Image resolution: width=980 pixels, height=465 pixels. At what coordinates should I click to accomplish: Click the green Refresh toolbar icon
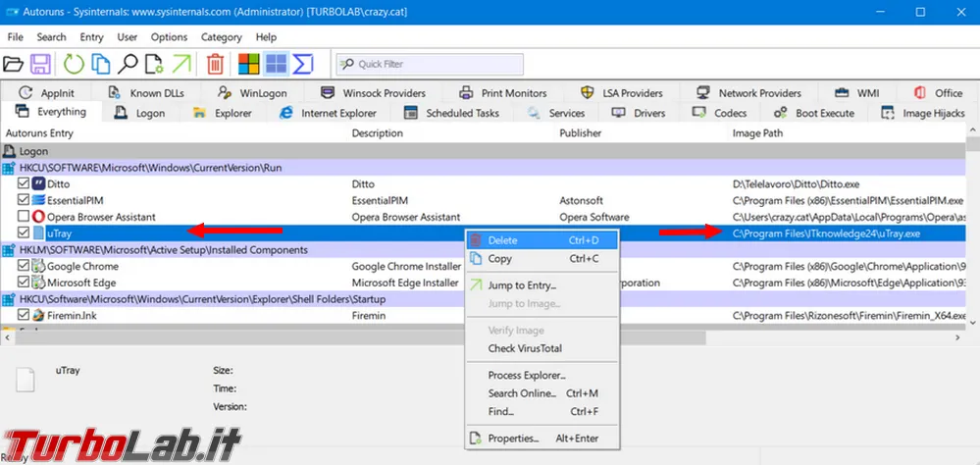pyautogui.click(x=74, y=64)
